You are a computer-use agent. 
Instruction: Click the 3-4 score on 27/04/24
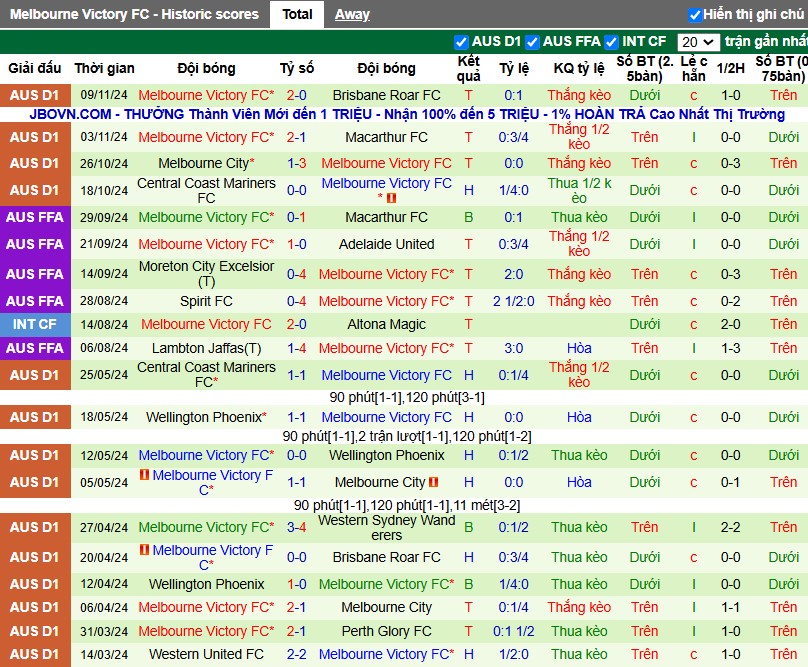pos(296,527)
